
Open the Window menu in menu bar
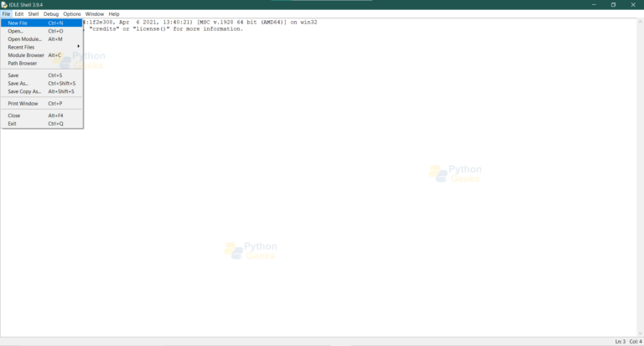point(95,14)
